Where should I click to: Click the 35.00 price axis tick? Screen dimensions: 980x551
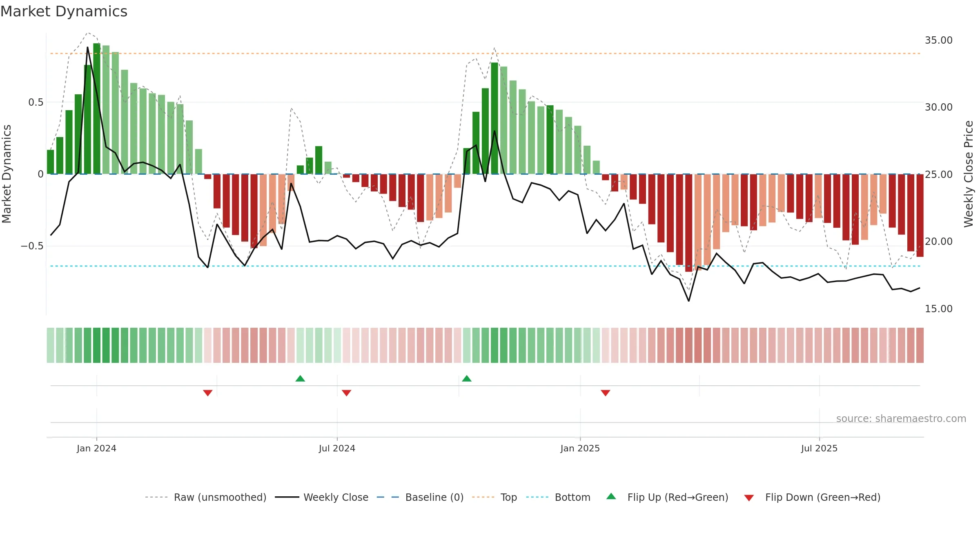tap(939, 40)
